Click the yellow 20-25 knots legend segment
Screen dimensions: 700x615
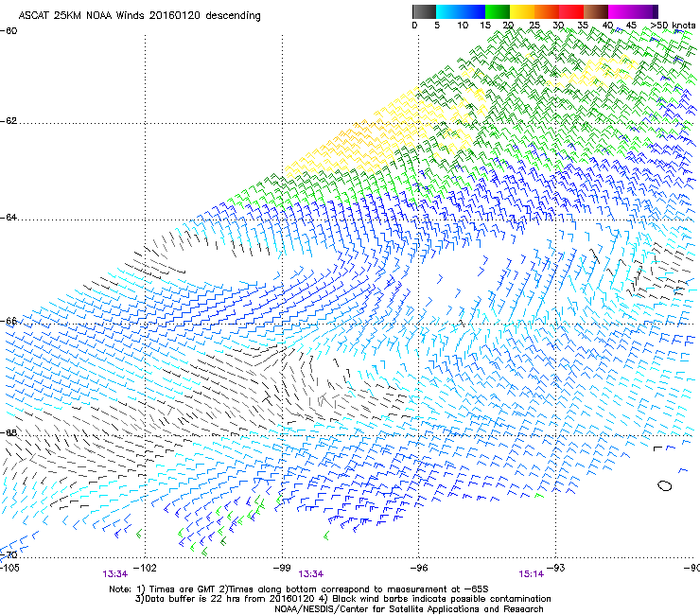pos(522,11)
